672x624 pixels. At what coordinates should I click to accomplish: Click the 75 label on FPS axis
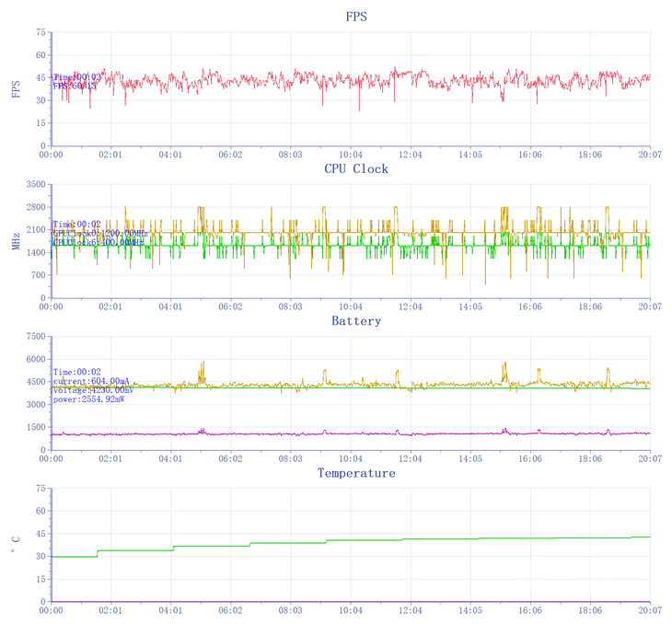pos(40,32)
